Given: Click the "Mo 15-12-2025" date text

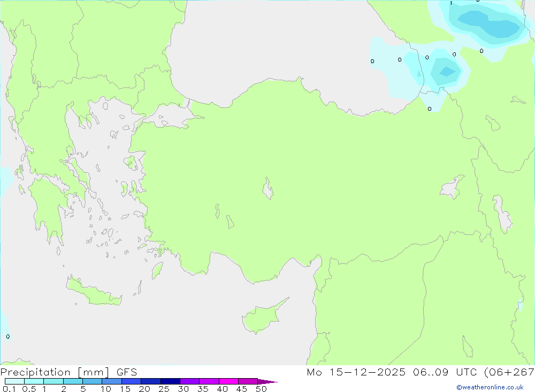Looking at the screenshot, I should tap(356, 372).
